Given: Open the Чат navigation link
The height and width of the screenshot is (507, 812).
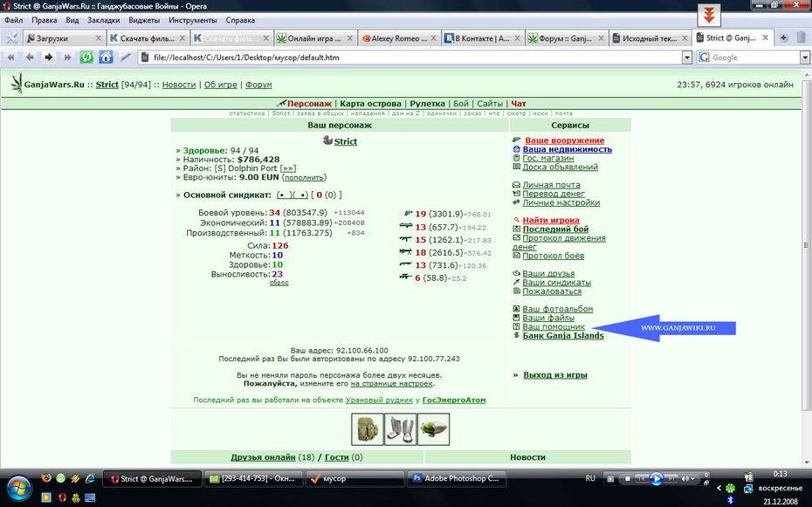Looking at the screenshot, I should (x=519, y=104).
